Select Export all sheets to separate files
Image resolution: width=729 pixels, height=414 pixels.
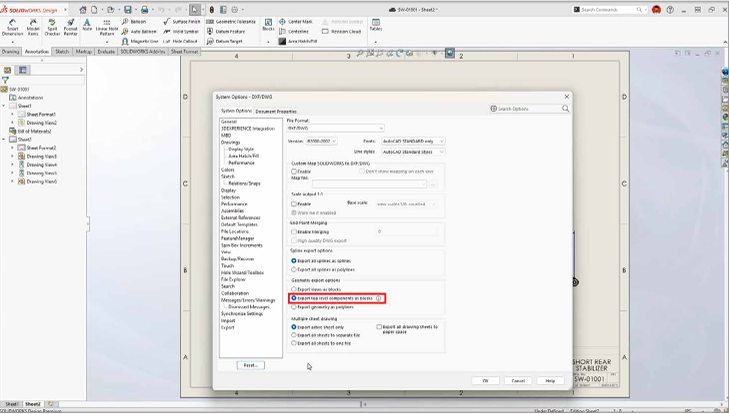point(294,335)
